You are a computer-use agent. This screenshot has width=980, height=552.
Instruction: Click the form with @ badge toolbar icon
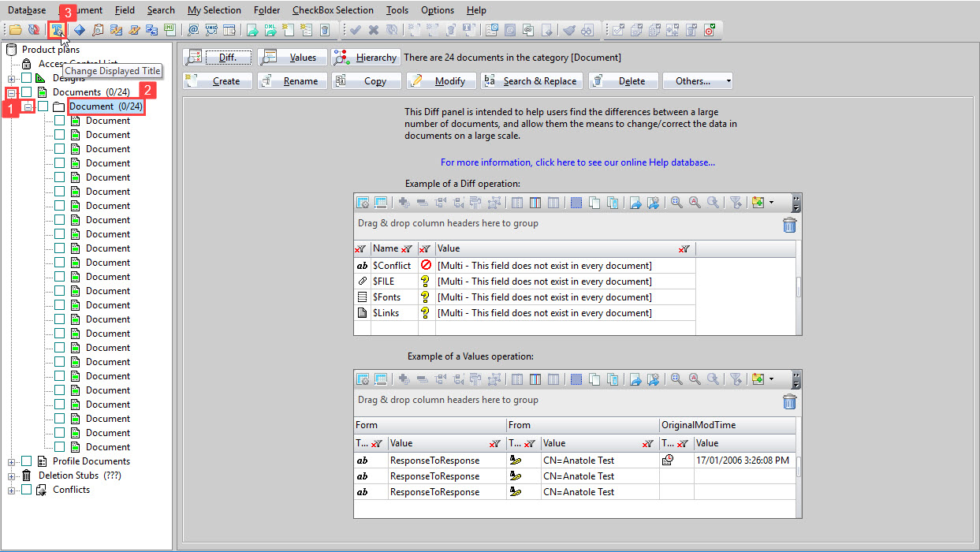tap(492, 30)
